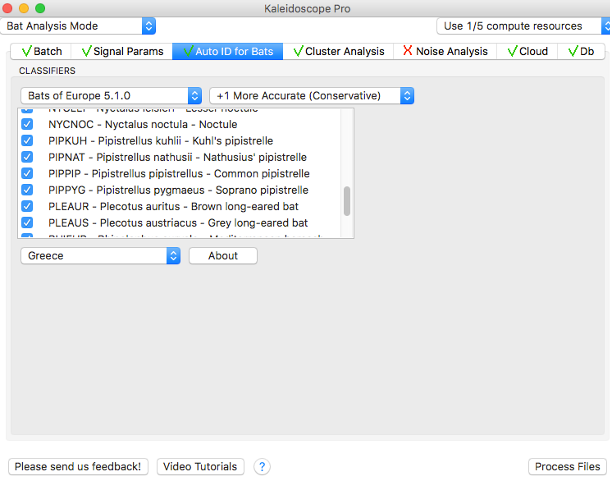Open the compute resources dropdown
610x479 pixels.
(520, 26)
